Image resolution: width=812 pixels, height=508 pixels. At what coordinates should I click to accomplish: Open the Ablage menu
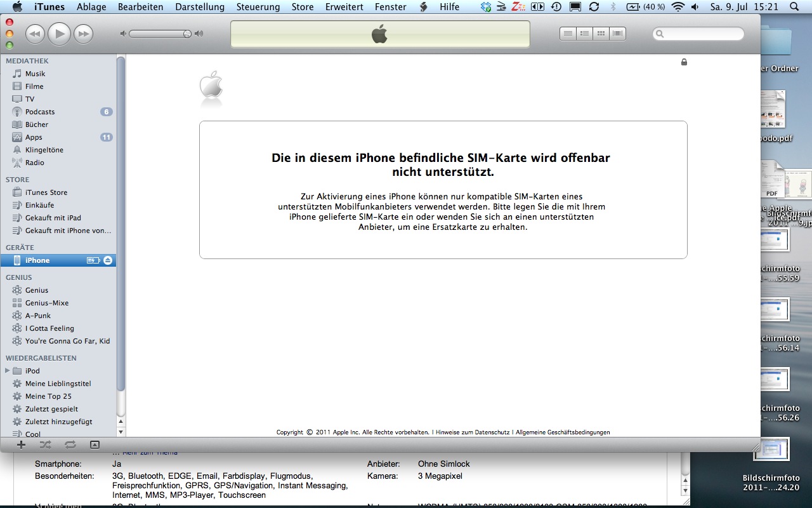91,7
